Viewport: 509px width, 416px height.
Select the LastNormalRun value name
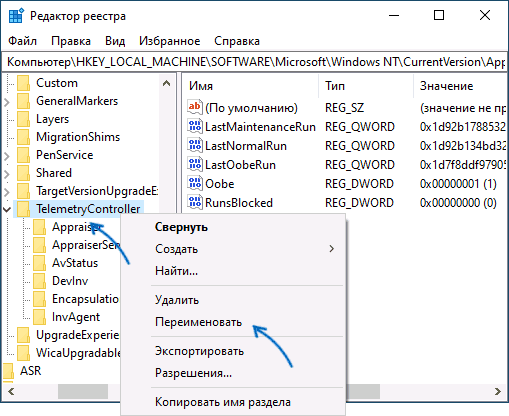pos(246,146)
